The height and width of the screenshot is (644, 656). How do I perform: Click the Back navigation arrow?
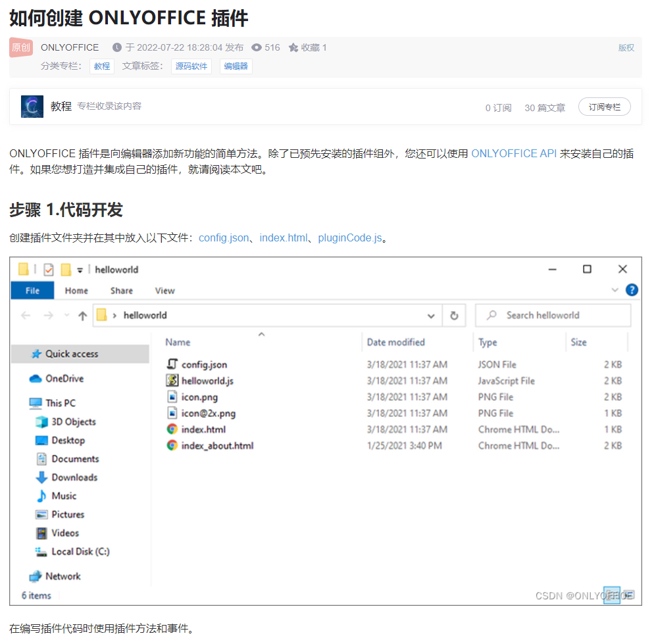click(26, 315)
